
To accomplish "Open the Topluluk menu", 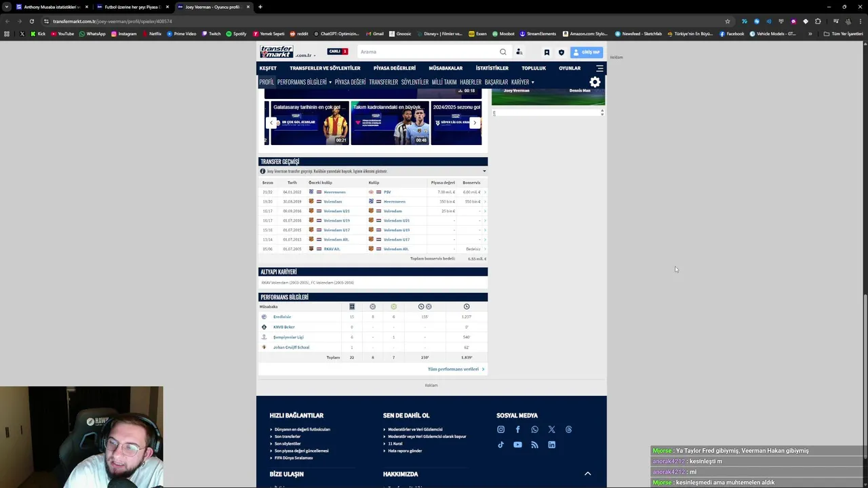I will [x=534, y=68].
